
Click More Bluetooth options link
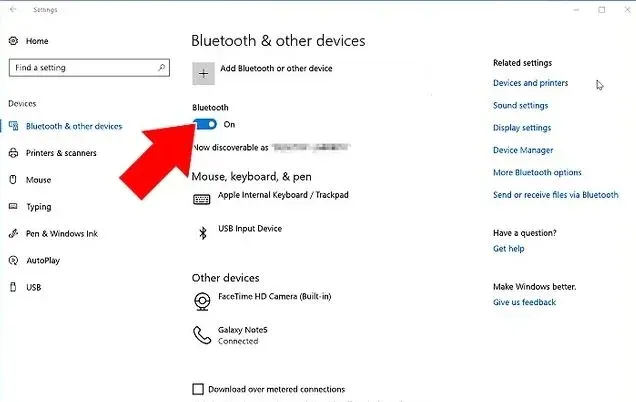537,173
